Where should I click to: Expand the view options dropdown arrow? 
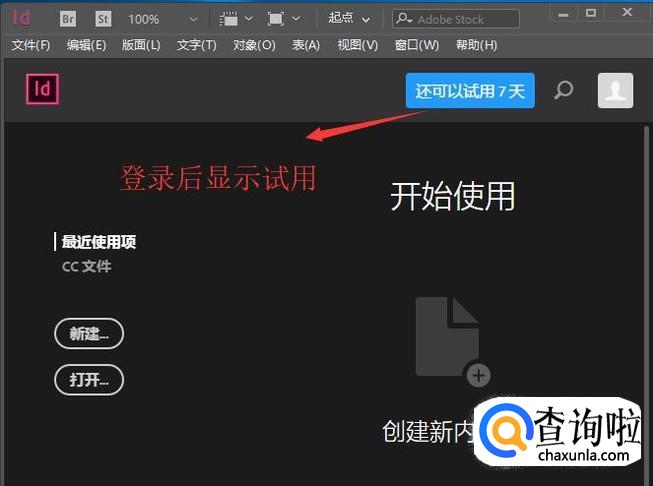tap(249, 19)
